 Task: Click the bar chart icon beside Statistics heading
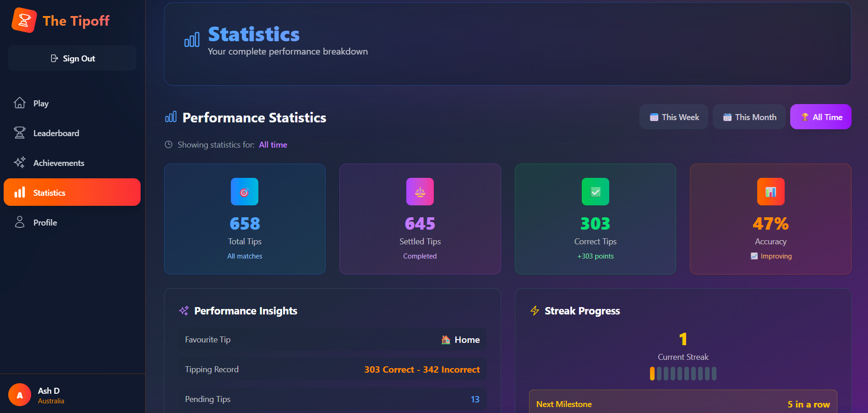[192, 40]
